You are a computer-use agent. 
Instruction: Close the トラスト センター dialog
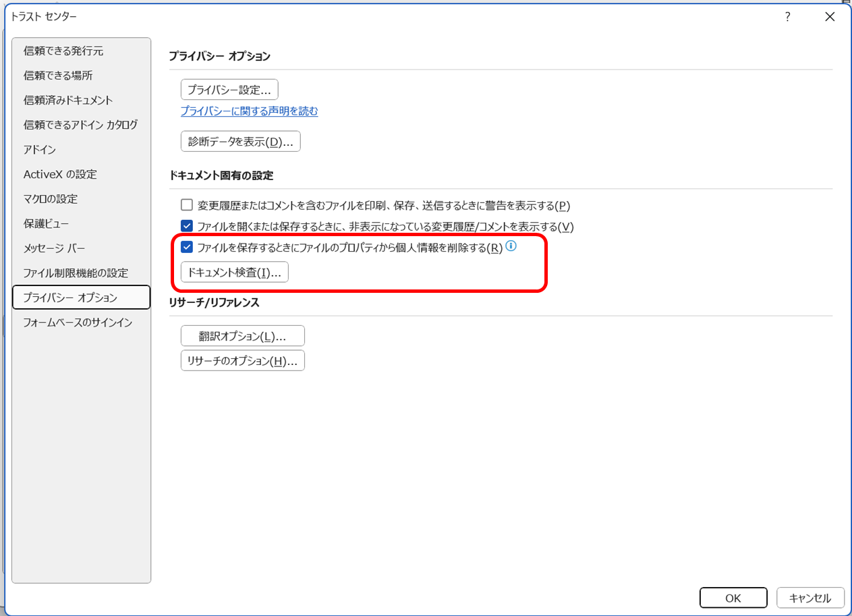(x=830, y=17)
